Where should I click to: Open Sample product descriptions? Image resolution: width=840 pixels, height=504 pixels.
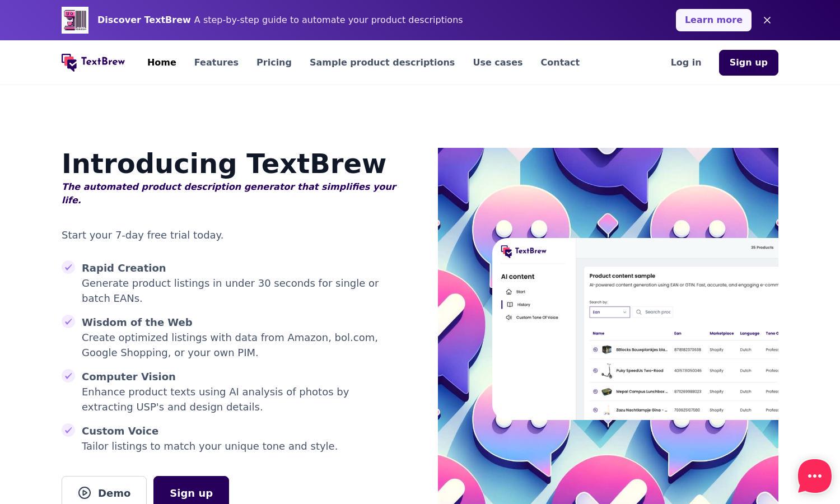(382, 62)
